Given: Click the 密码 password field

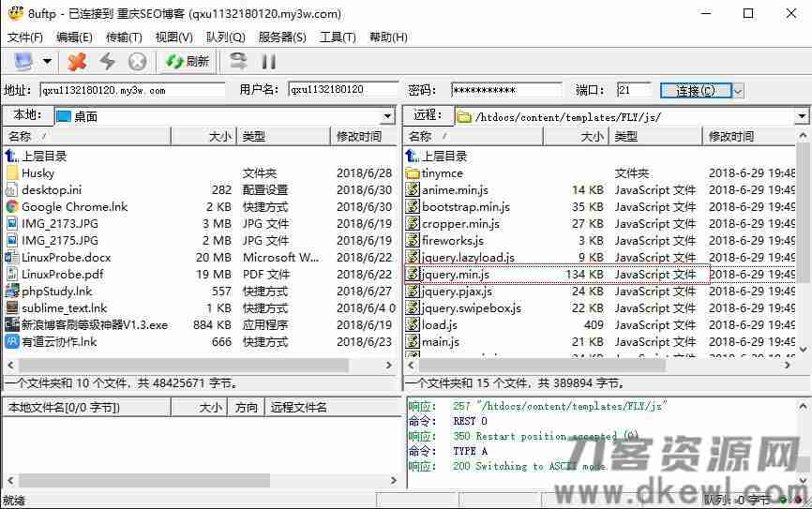Looking at the screenshot, I should point(506,90).
